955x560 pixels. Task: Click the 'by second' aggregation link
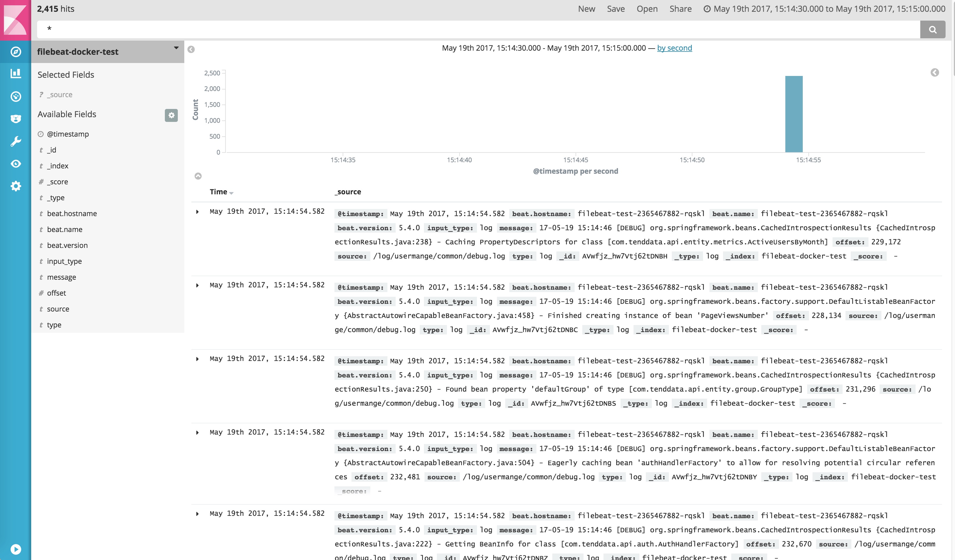(674, 48)
